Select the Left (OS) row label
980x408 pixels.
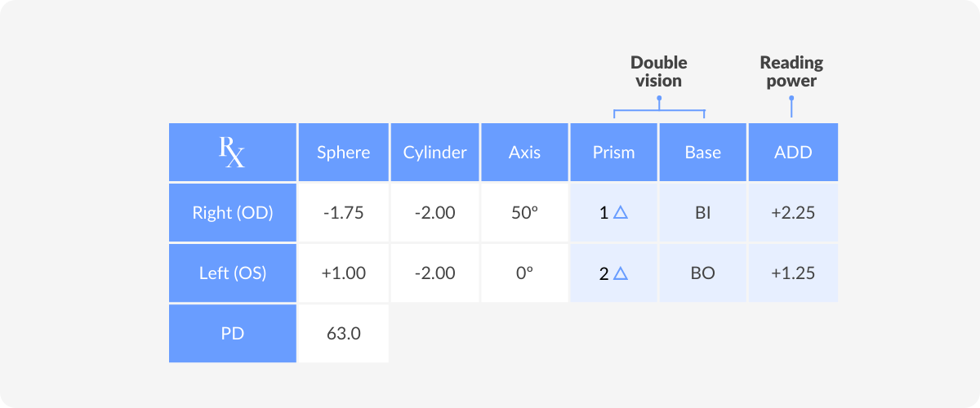pyautogui.click(x=233, y=273)
